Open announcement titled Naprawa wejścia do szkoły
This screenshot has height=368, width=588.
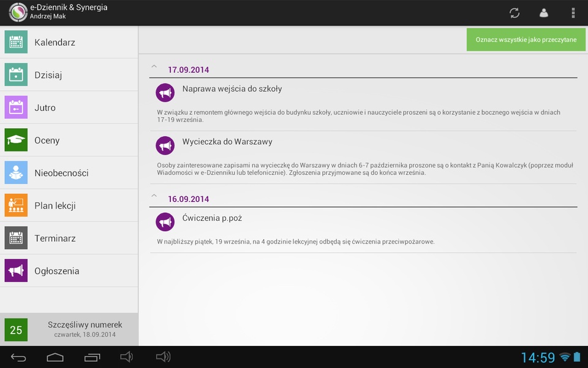click(232, 89)
